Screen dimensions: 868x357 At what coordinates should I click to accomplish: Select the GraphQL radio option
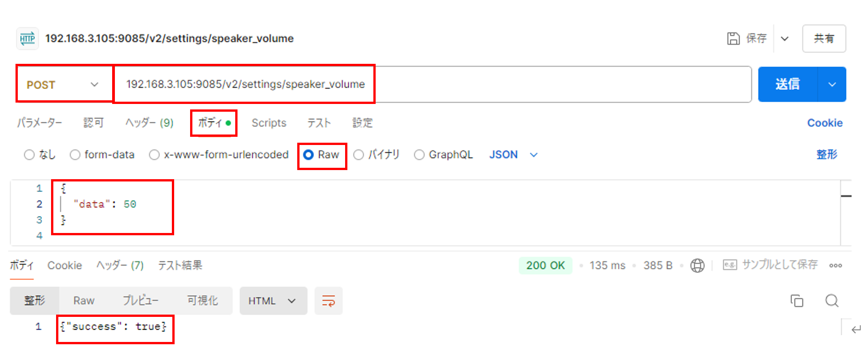point(419,155)
